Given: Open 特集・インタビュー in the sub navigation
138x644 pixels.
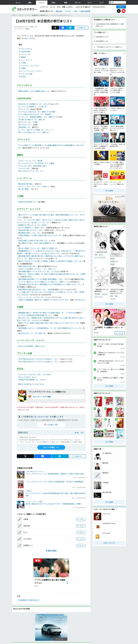Looking at the screenshot, I should (x=68, y=7).
